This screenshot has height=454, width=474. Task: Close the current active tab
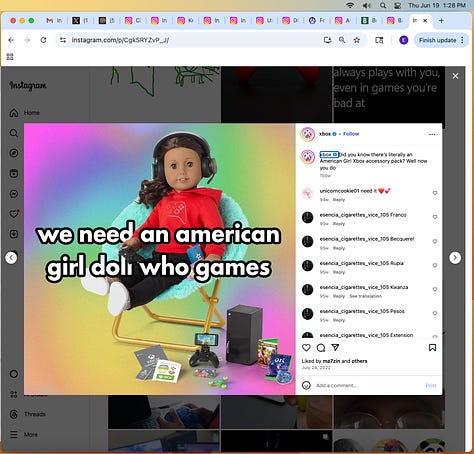click(425, 21)
